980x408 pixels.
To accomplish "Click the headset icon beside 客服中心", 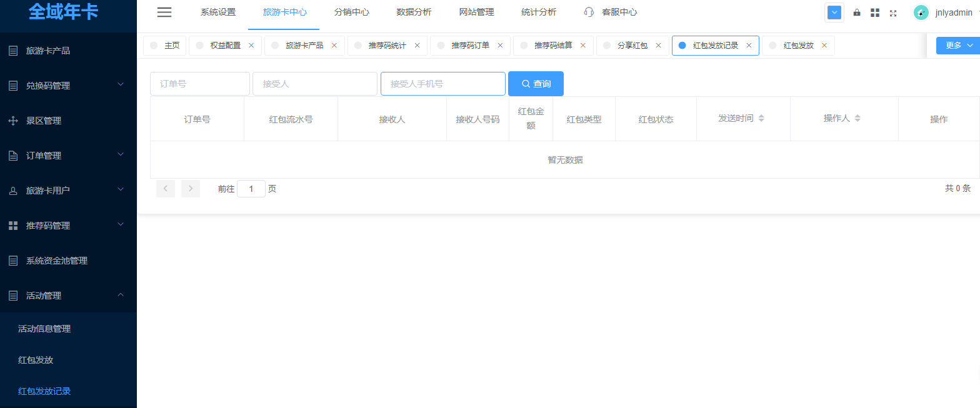I will point(589,12).
